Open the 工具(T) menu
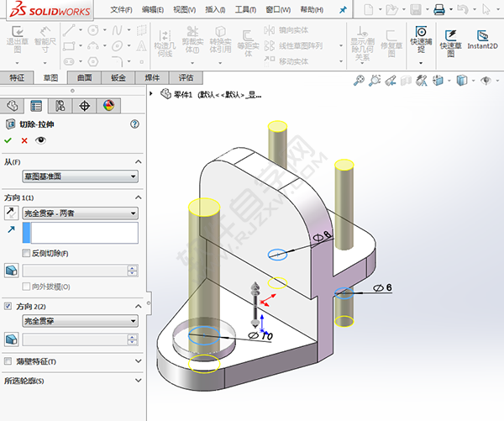 click(x=245, y=10)
